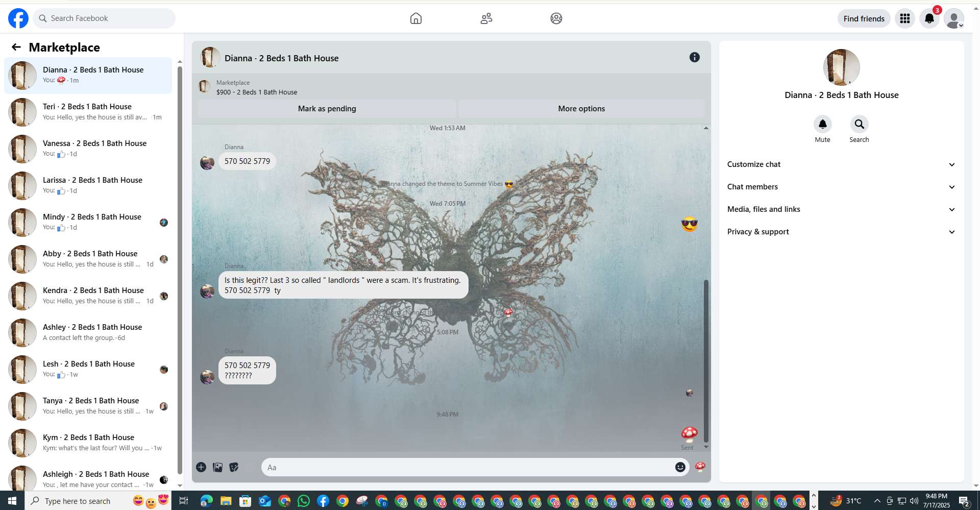Open Microsoft Store from the taskbar

coord(246,501)
